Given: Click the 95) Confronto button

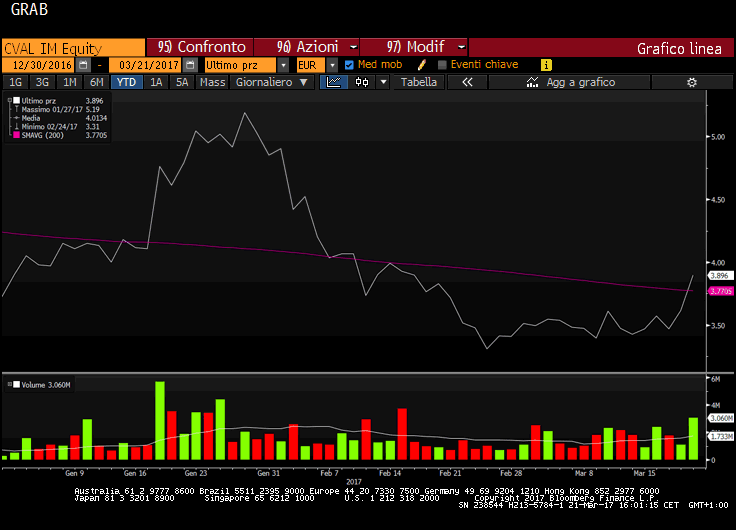Looking at the screenshot, I should tap(201, 47).
